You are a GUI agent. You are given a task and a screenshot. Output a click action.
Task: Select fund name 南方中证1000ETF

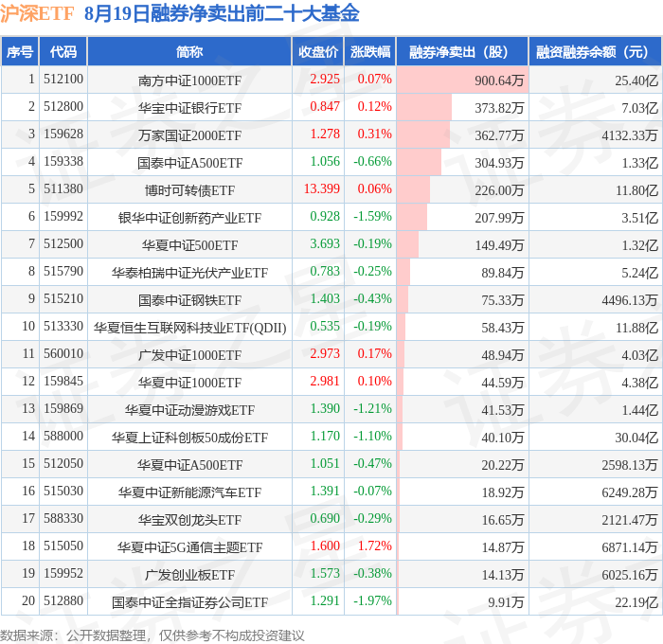(189, 80)
